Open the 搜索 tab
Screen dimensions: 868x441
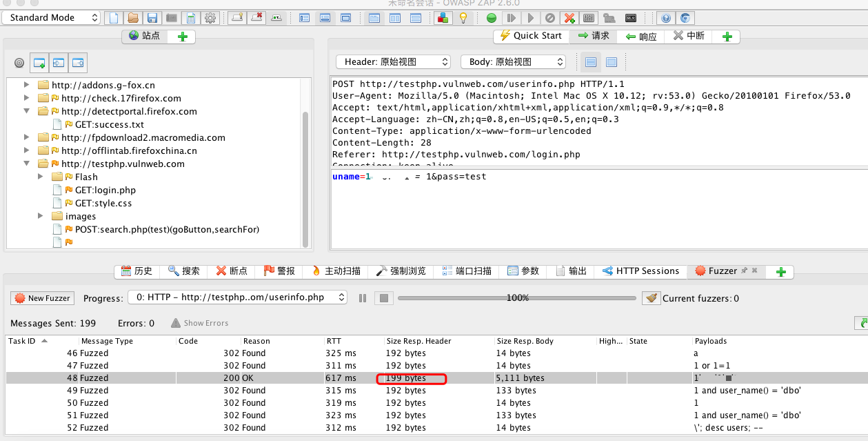pyautogui.click(x=184, y=271)
